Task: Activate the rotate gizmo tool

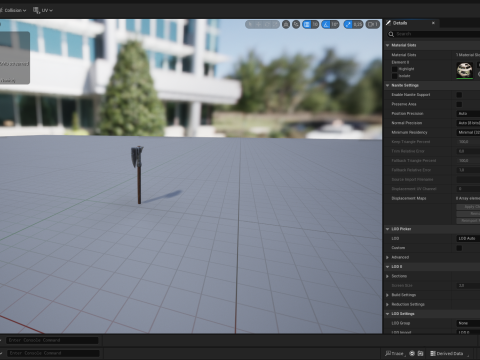Action: pyautogui.click(x=266, y=24)
